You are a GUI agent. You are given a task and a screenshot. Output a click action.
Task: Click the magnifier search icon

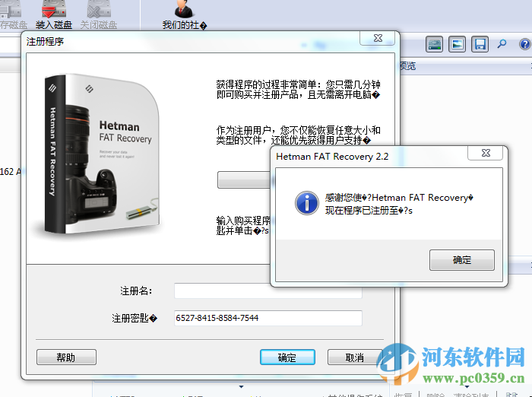tap(502, 44)
